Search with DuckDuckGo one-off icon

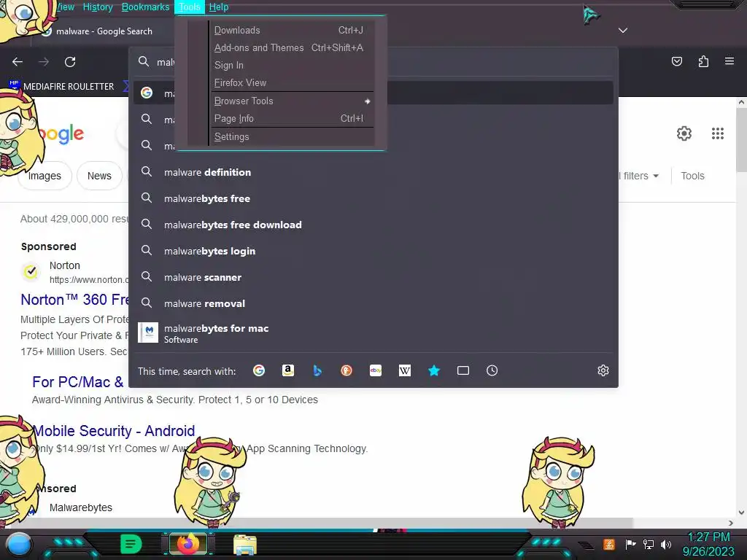click(347, 370)
